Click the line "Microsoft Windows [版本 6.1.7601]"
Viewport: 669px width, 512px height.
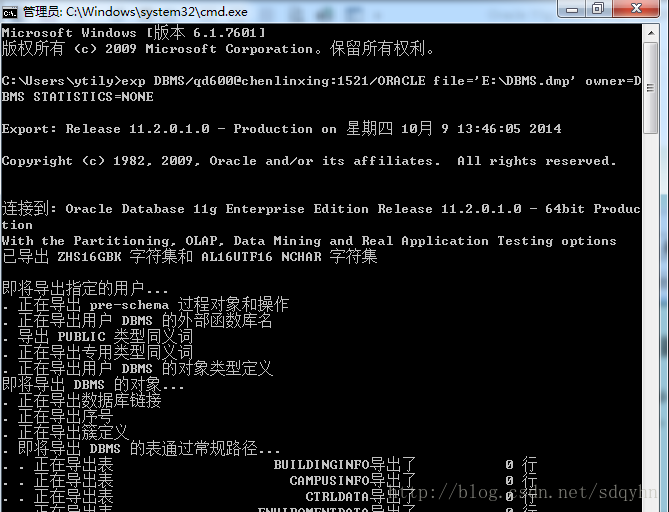(134, 33)
